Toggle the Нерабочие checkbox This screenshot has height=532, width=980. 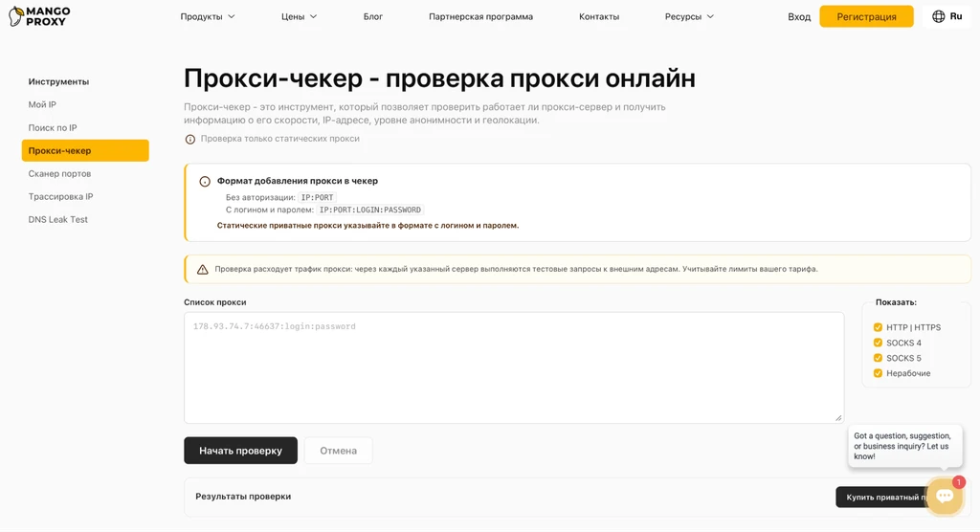pyautogui.click(x=878, y=373)
